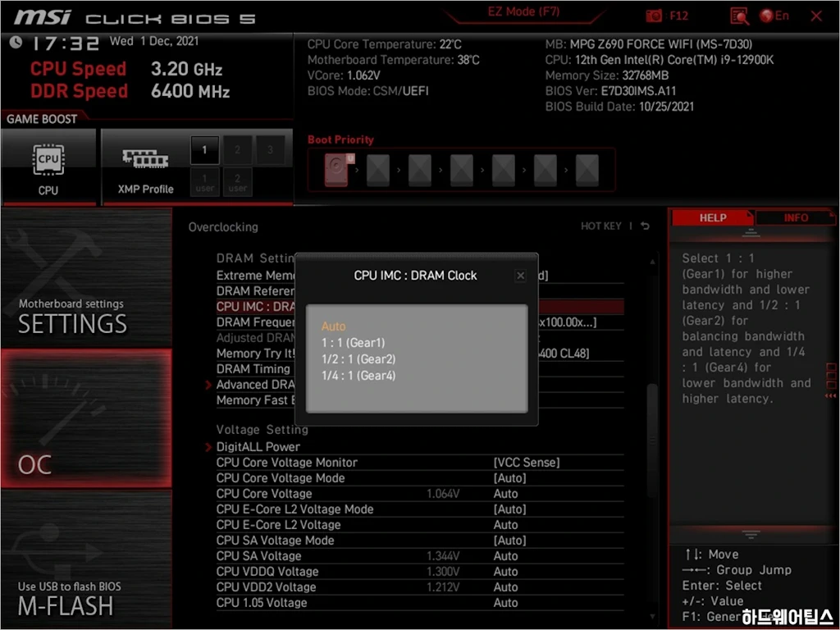This screenshot has height=630, width=840.
Task: Close the CPU IMC : DRAM Clock popup
Action: tap(520, 276)
